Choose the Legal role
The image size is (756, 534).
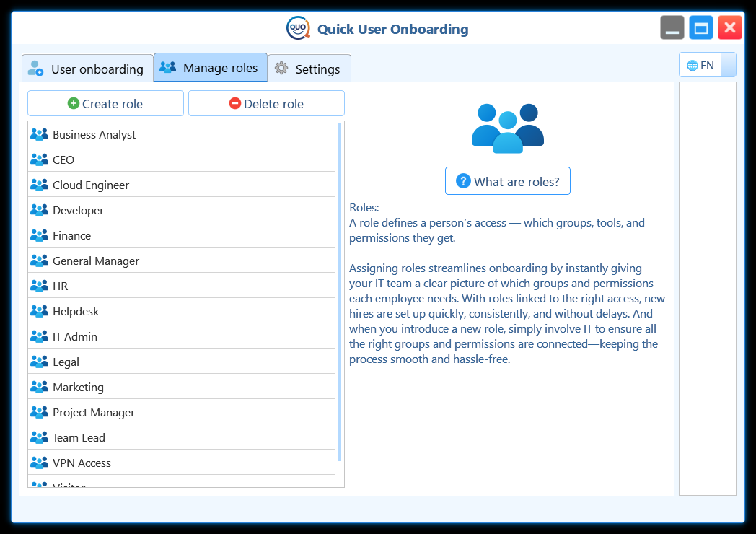[x=181, y=362]
